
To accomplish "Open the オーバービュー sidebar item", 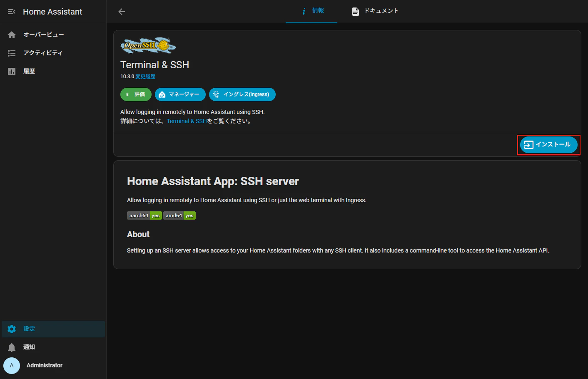I will (53, 35).
